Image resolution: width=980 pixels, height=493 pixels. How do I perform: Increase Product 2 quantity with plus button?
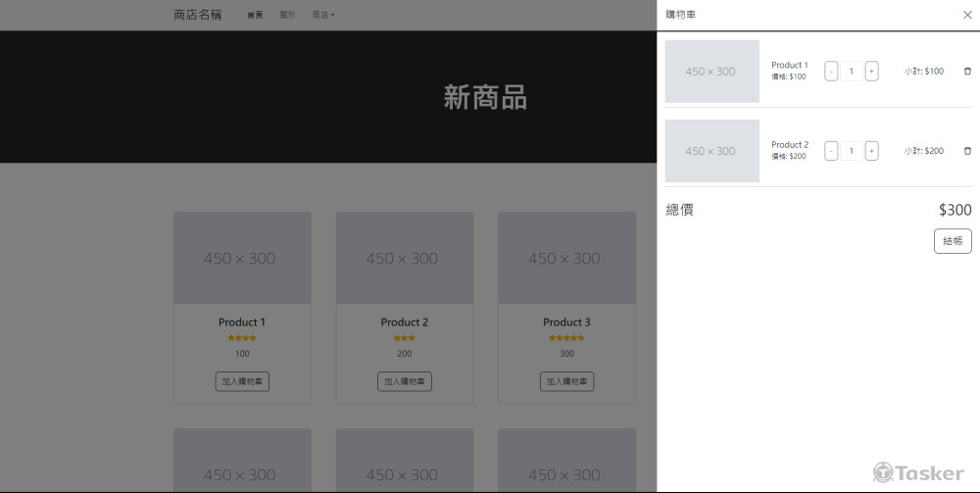pos(871,151)
